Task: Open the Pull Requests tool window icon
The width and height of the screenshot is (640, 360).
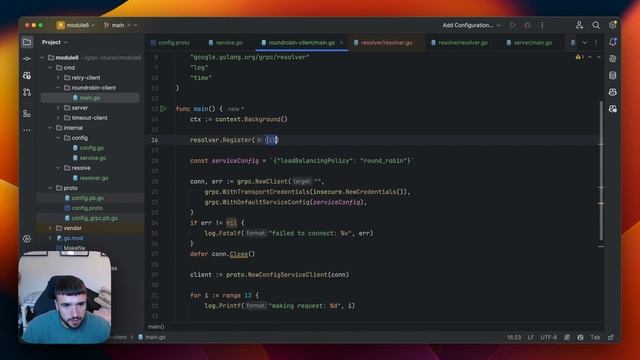Action: [x=27, y=92]
